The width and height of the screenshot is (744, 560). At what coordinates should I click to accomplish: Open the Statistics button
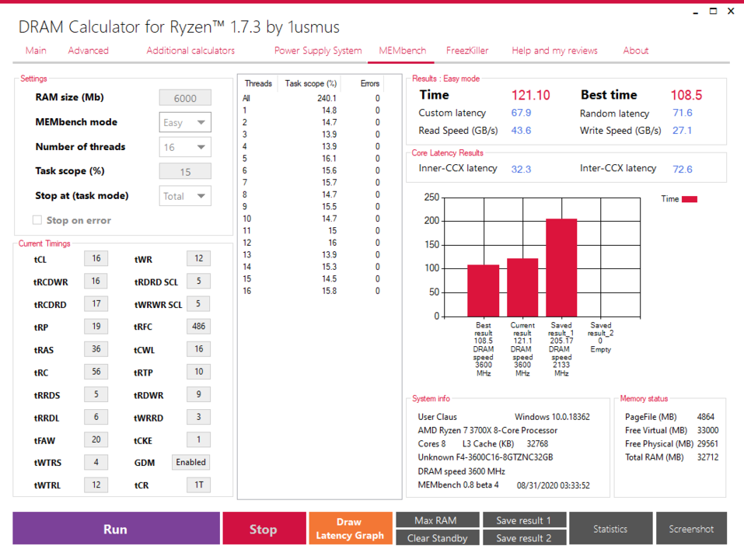click(x=610, y=529)
